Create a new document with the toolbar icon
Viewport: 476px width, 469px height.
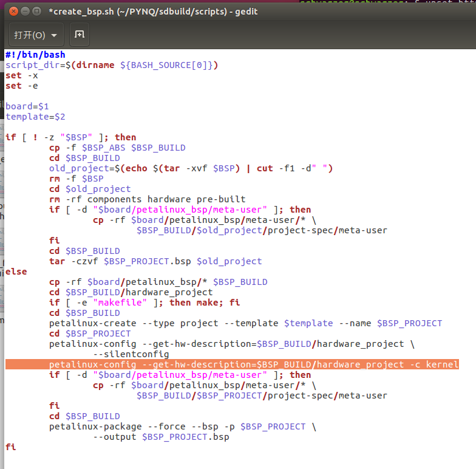pyautogui.click(x=80, y=35)
